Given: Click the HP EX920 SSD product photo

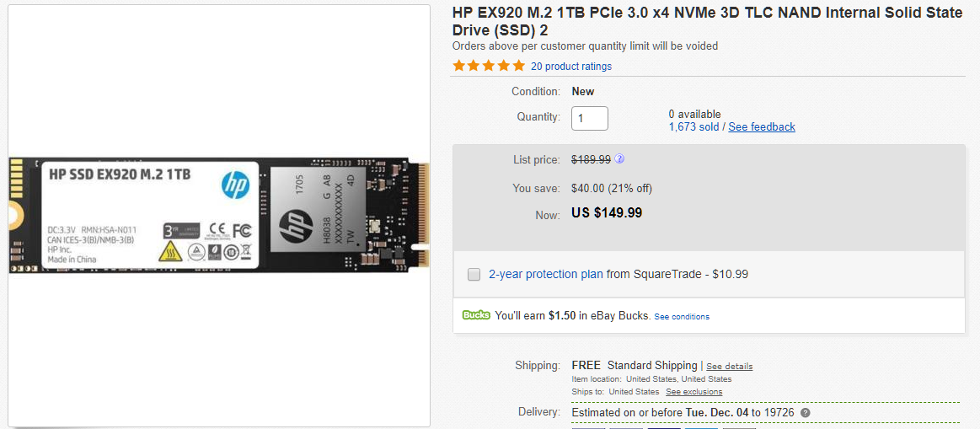Looking at the screenshot, I should [219, 215].
